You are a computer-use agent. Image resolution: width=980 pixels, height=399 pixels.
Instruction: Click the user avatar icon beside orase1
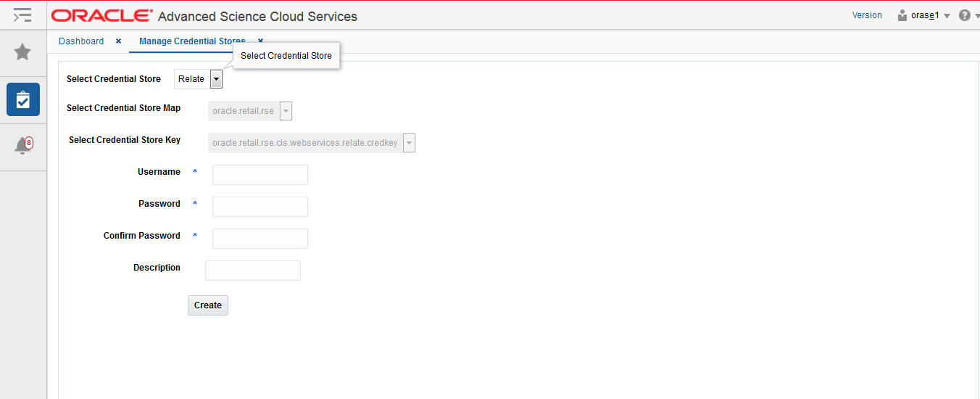click(x=902, y=15)
